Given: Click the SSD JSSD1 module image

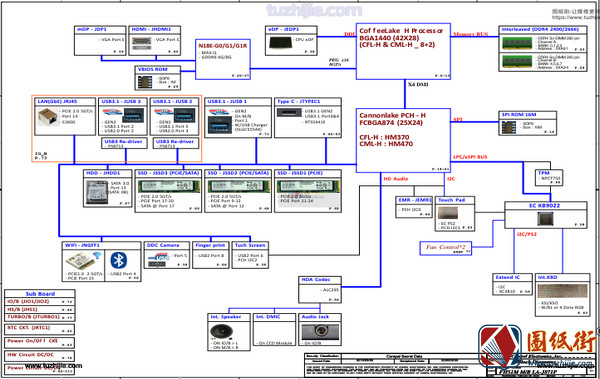Looking at the screenshot, I should (x=308, y=186).
